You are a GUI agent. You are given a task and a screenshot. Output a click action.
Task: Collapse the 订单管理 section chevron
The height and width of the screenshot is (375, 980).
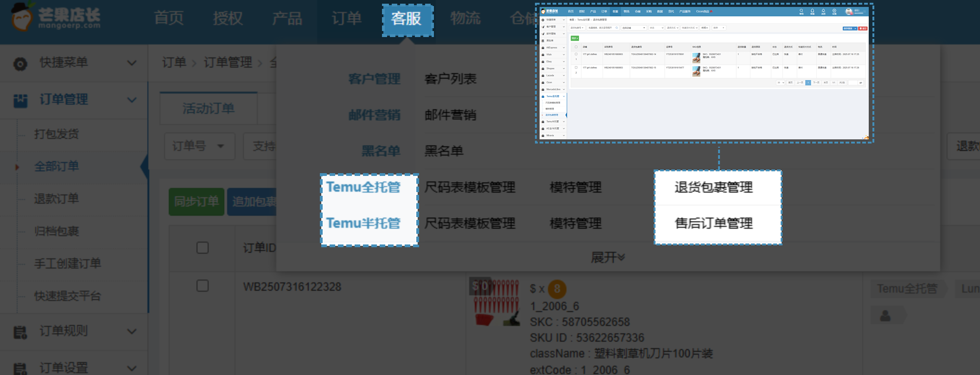coord(132,100)
